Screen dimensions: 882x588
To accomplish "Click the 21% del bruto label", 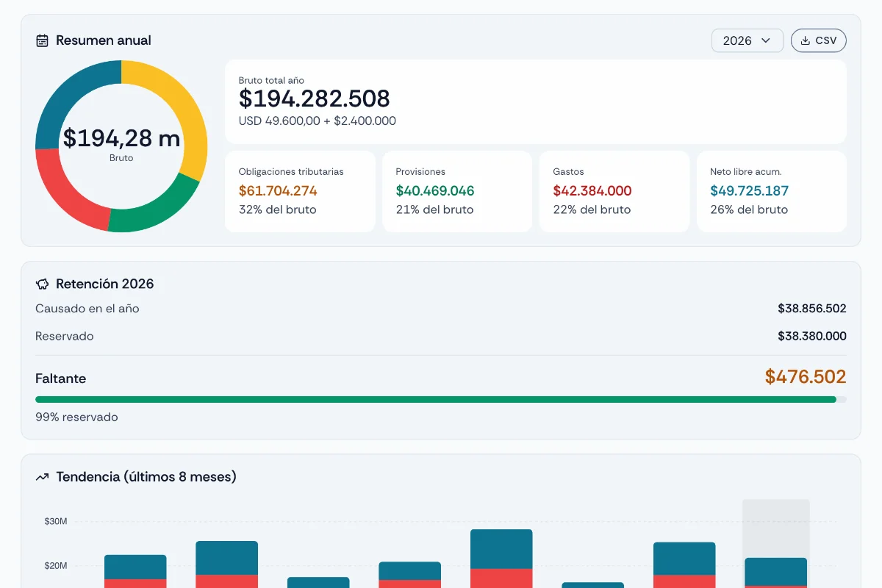I will (435, 209).
